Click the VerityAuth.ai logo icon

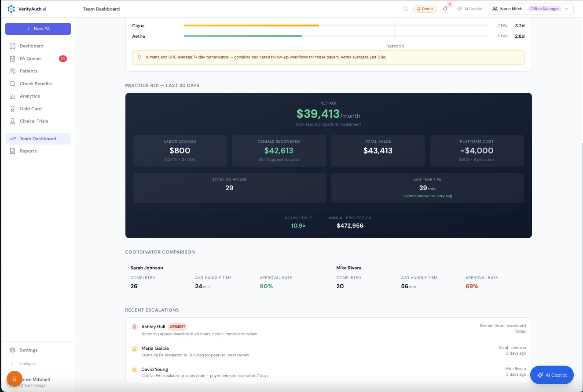(11, 8)
